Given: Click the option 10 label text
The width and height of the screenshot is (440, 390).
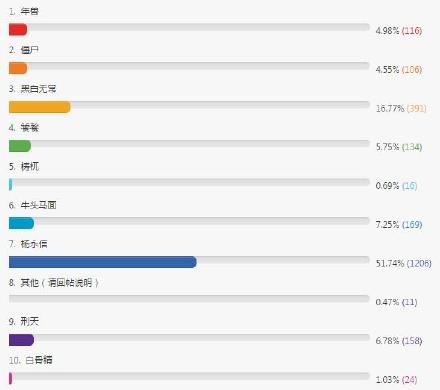Looking at the screenshot, I should tap(39, 360).
